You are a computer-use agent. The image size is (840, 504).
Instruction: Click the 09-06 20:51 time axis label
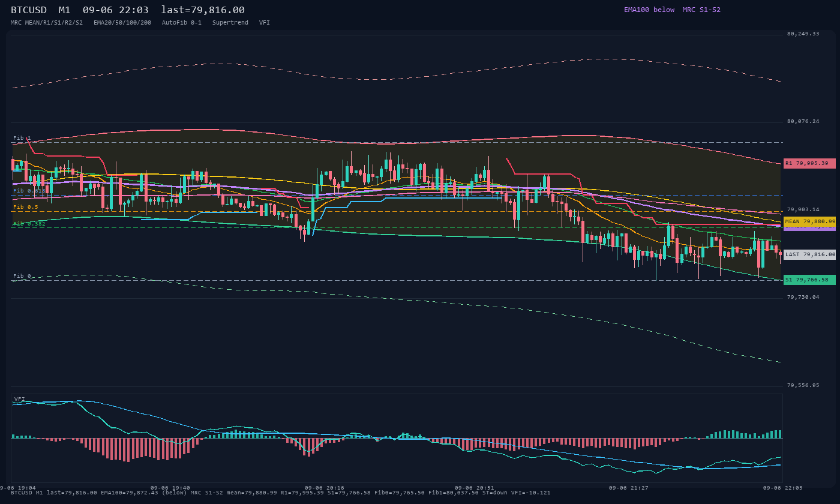(474, 488)
